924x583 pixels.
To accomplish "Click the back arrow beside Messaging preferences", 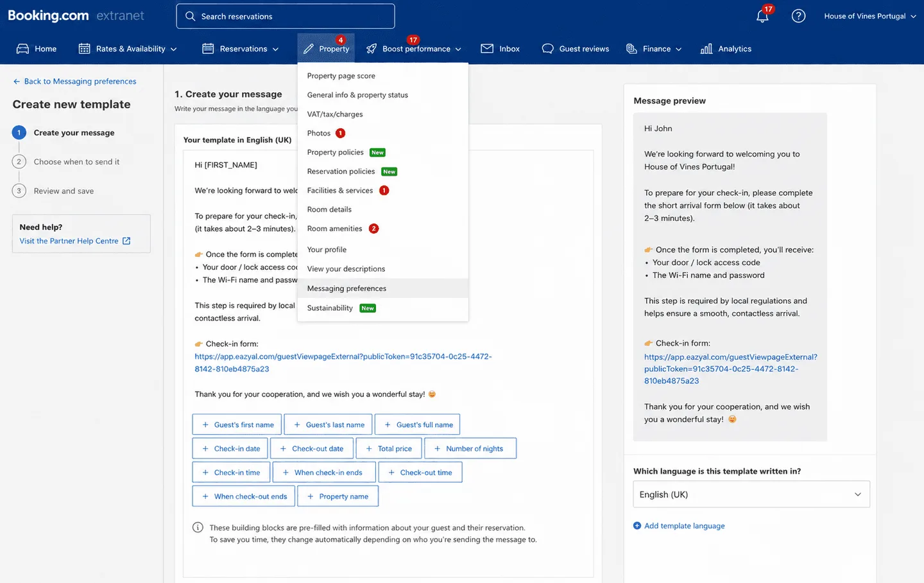I will click(x=17, y=82).
